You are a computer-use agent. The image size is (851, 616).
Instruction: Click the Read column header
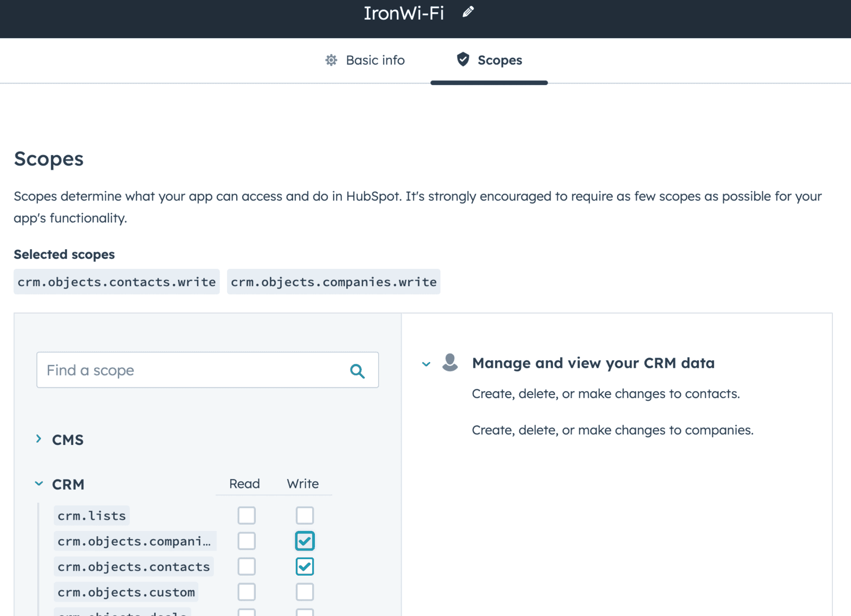click(x=245, y=484)
